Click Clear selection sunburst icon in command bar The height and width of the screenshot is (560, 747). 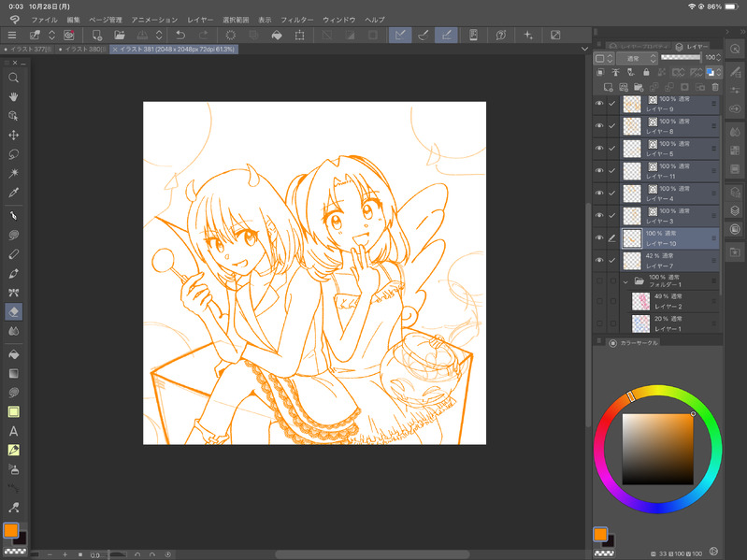231,35
